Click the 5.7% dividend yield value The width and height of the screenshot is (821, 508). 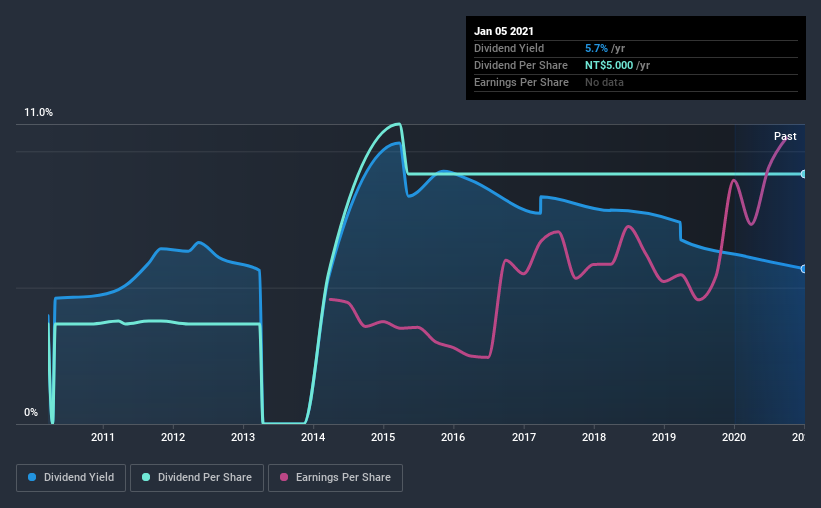tap(596, 48)
